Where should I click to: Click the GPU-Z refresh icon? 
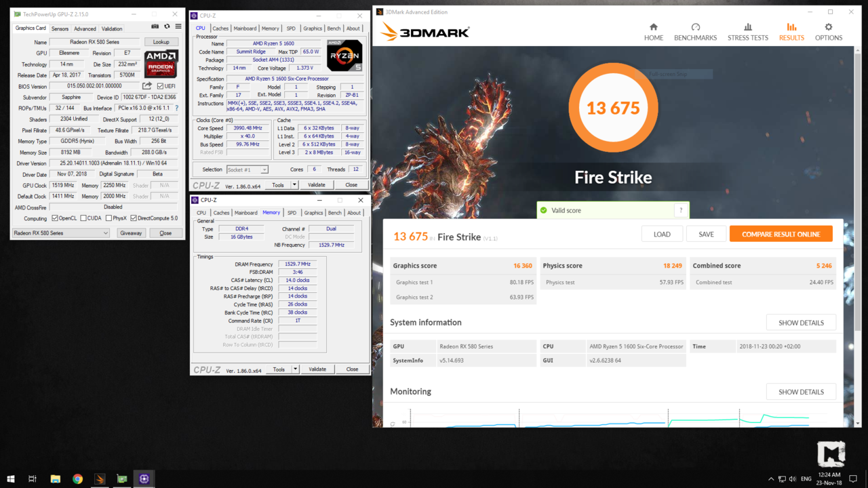coord(167,26)
